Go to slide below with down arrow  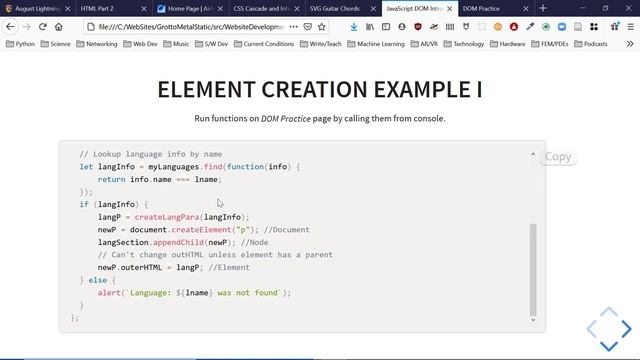pyautogui.click(x=609, y=346)
